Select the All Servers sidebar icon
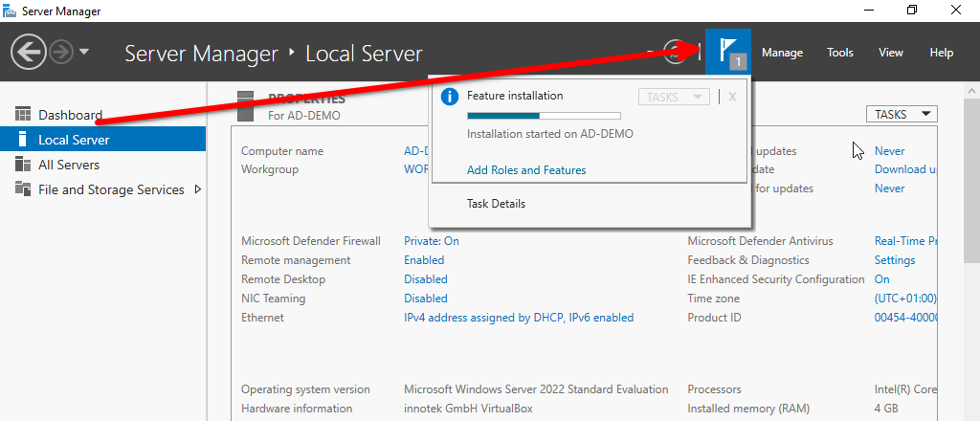 pyautogui.click(x=24, y=165)
